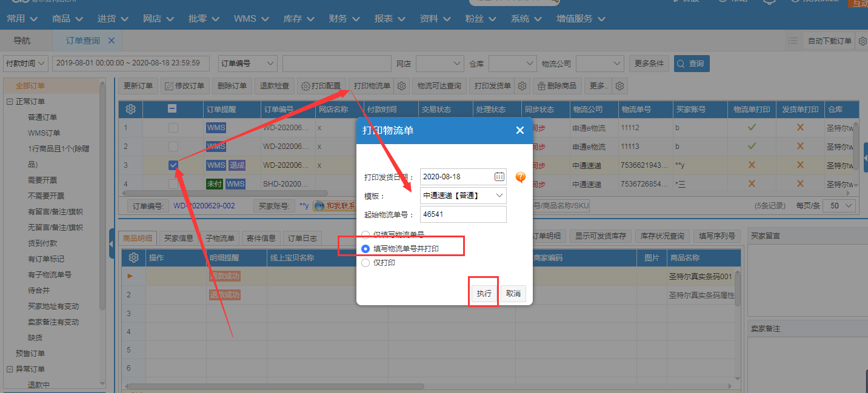The width and height of the screenshot is (868, 393).
Task: Open the 付款时间 dropdown
Action: click(x=25, y=63)
